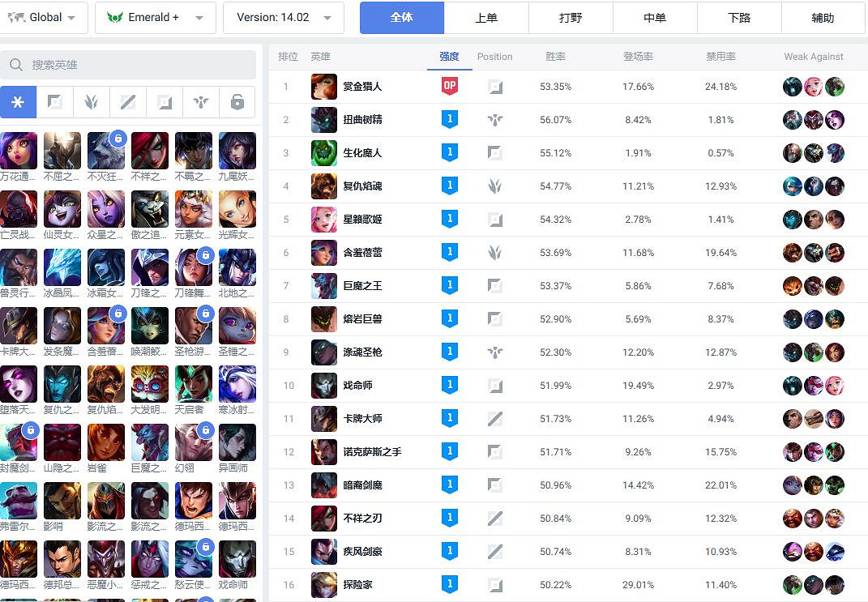Filter champions by bottom lane icon
Viewport: 868px width, 602px height.
(x=165, y=102)
